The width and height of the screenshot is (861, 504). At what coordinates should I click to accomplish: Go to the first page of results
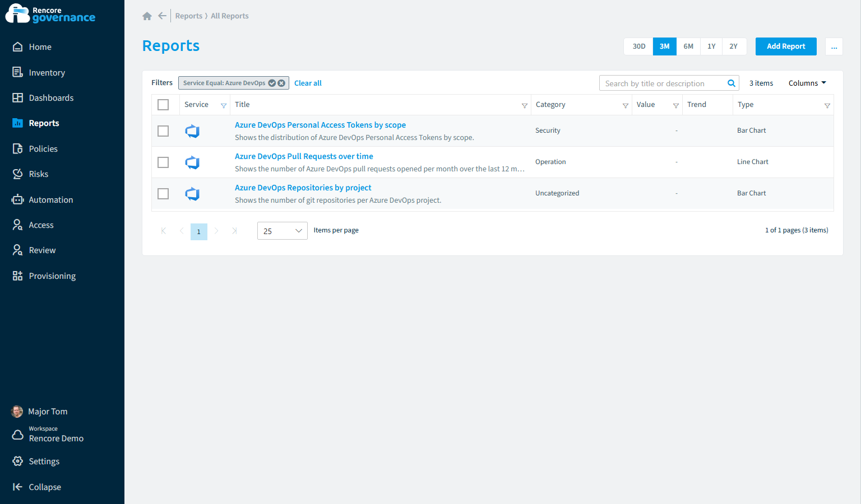[x=164, y=231]
